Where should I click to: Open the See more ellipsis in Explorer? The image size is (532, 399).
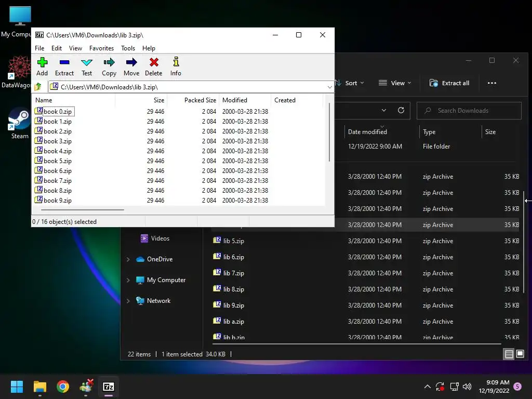(491, 83)
